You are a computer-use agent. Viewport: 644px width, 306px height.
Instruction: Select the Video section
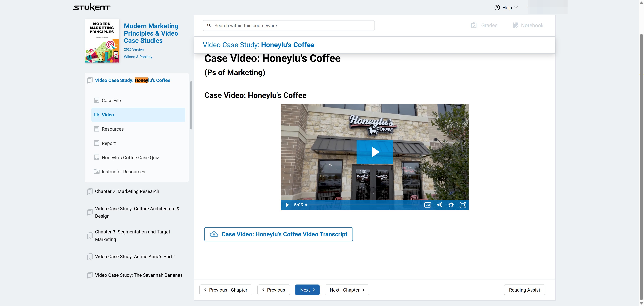pos(138,115)
